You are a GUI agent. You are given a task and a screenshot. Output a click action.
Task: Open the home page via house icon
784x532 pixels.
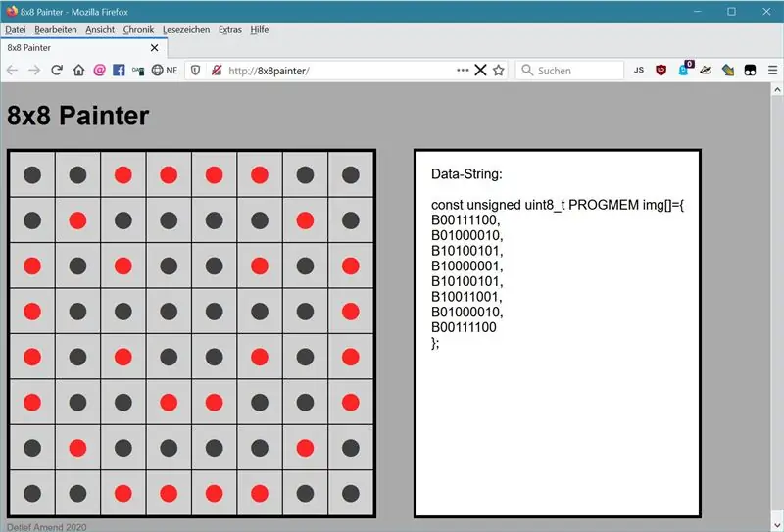tap(78, 70)
